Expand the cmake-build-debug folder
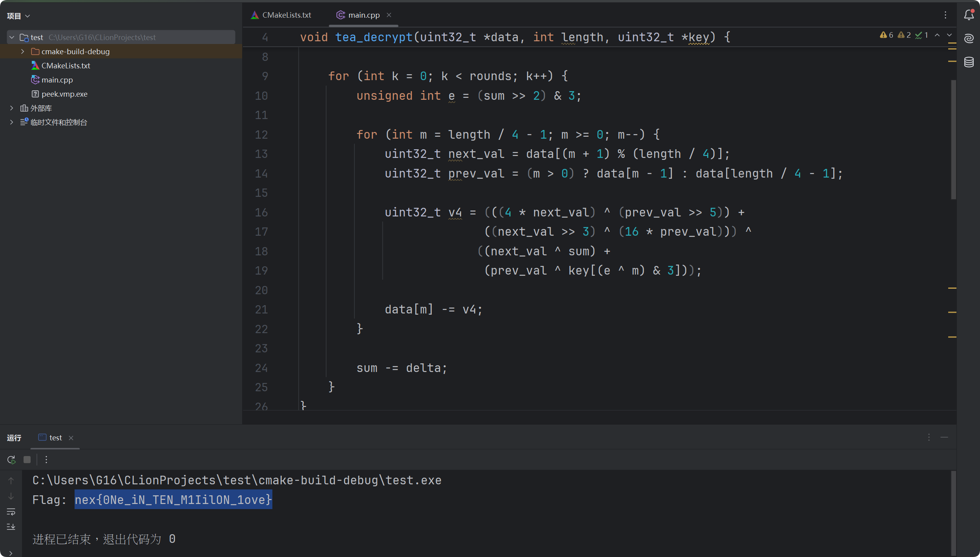 point(22,51)
